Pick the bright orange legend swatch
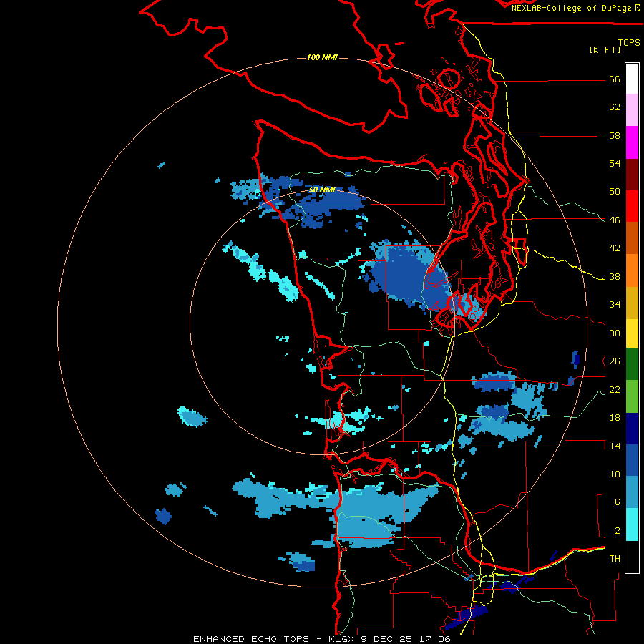644x644 pixels. point(632,270)
